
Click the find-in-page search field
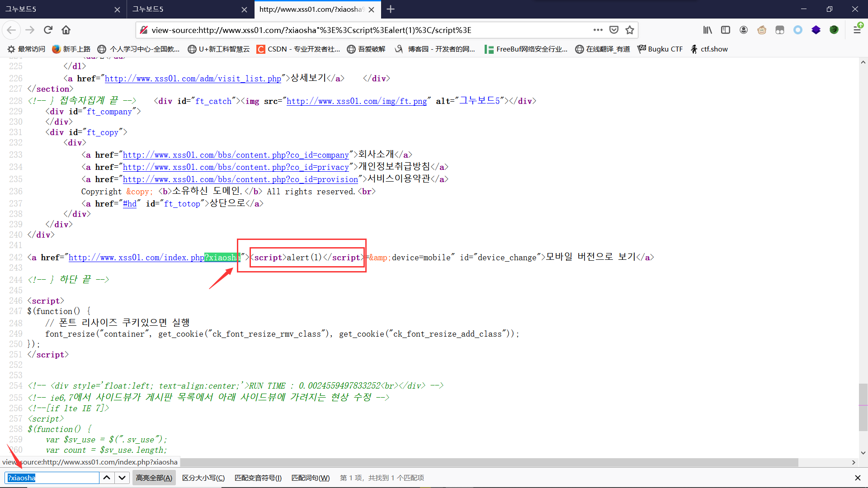[52, 478]
